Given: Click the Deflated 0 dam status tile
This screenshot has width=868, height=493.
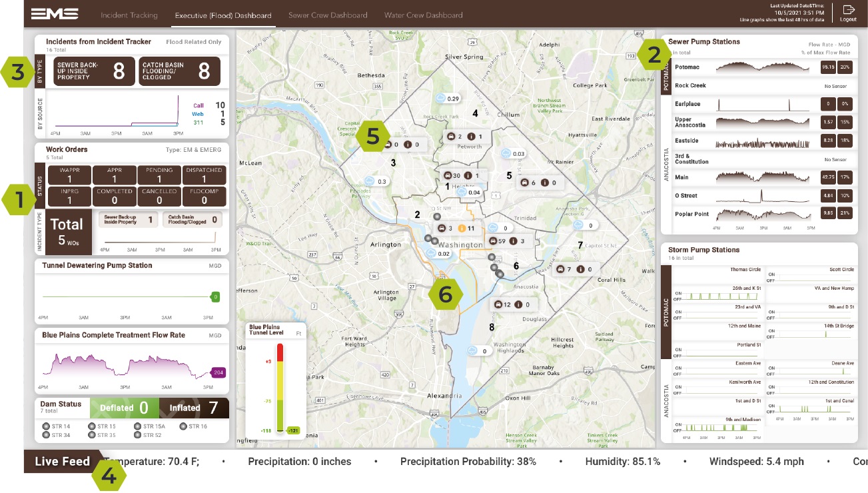Looking at the screenshot, I should (124, 408).
